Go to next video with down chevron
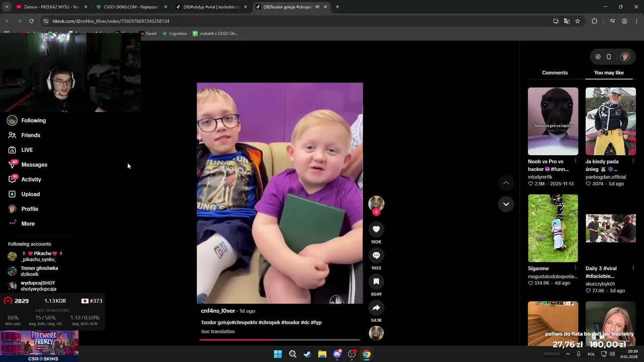This screenshot has width=644, height=362. [506, 204]
